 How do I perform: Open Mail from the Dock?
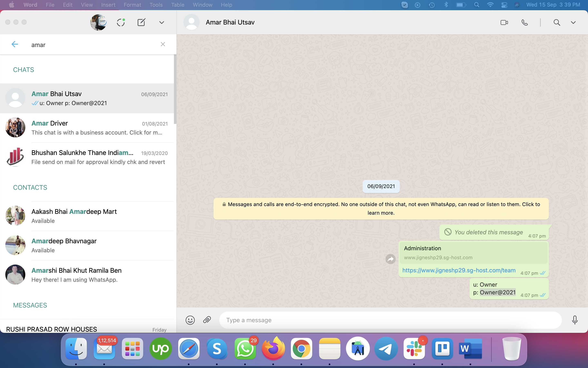[x=104, y=349]
